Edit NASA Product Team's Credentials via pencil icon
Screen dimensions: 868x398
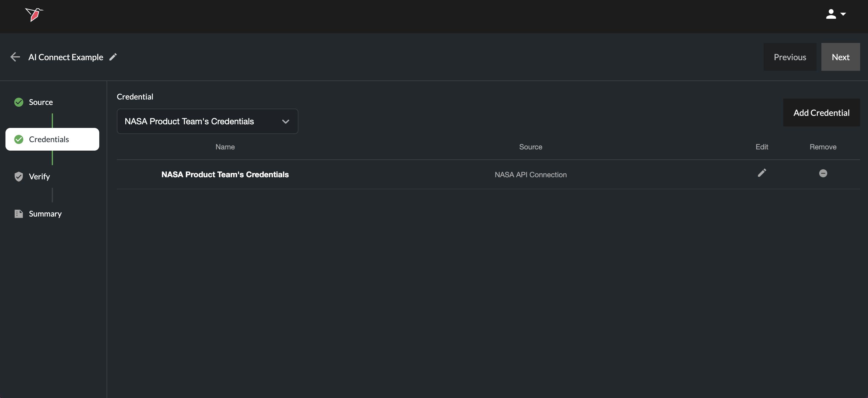[761, 173]
